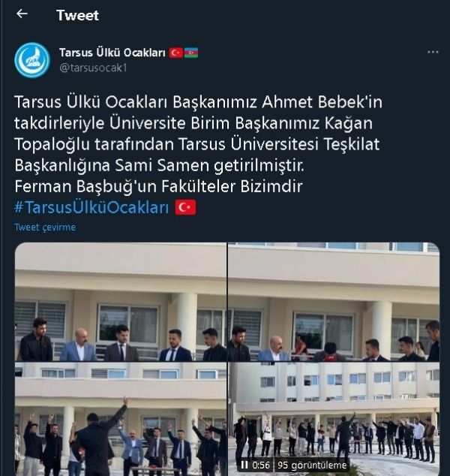Image resolution: width=450 pixels, height=476 pixels.
Task: Open the @tarsusocak1 handle link
Action: pos(93,68)
